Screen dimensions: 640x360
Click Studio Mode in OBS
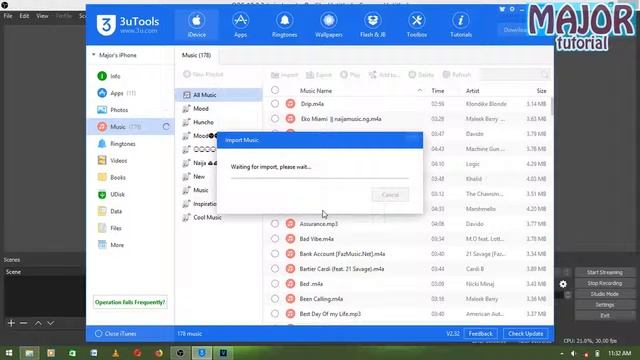click(604, 294)
